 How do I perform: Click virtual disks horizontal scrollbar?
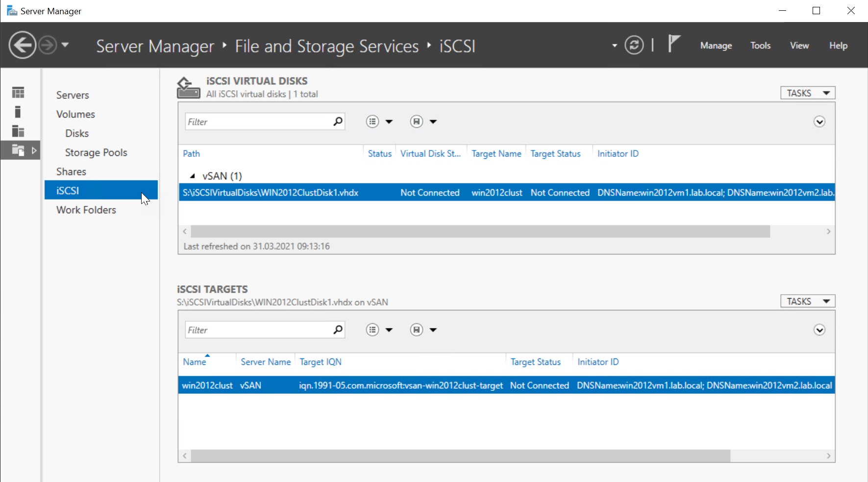click(x=480, y=231)
